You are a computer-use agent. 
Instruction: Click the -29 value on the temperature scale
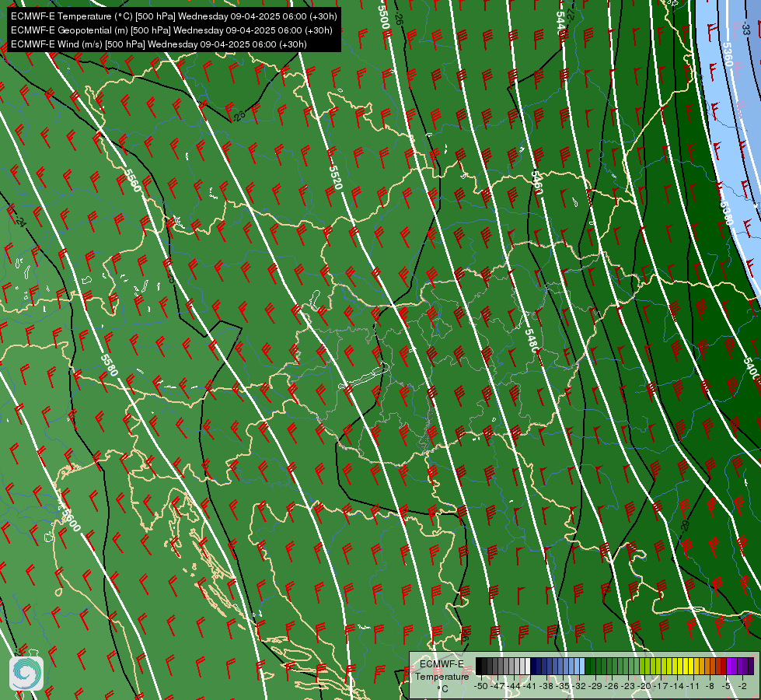[x=595, y=686]
